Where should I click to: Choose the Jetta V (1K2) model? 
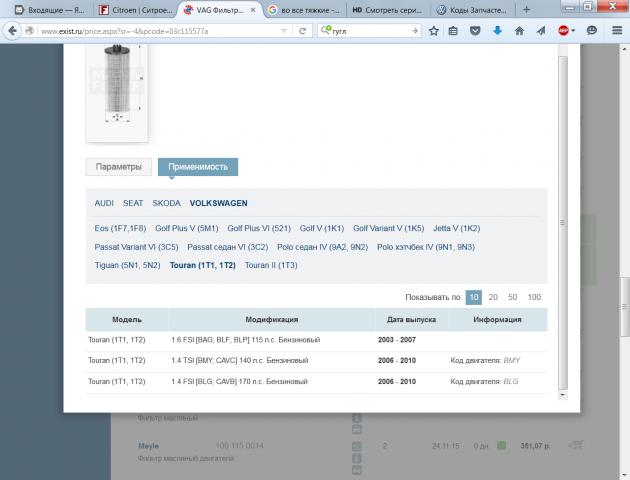pyautogui.click(x=456, y=228)
